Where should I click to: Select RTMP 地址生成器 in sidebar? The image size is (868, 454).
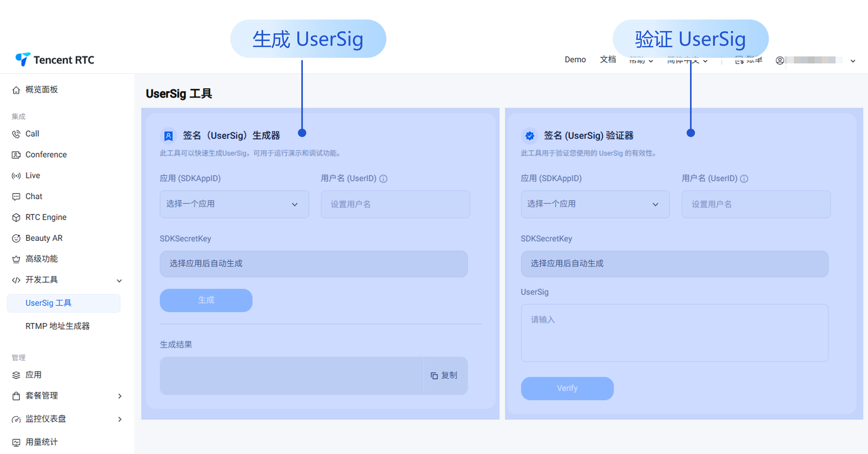pyautogui.click(x=57, y=326)
